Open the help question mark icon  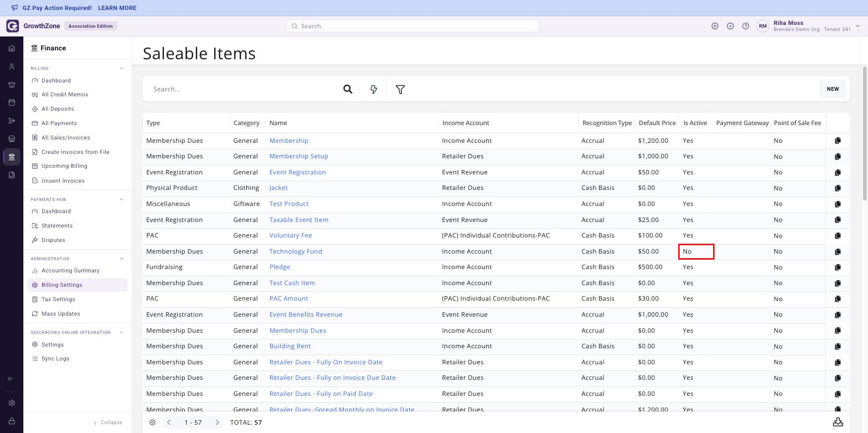[x=746, y=26]
